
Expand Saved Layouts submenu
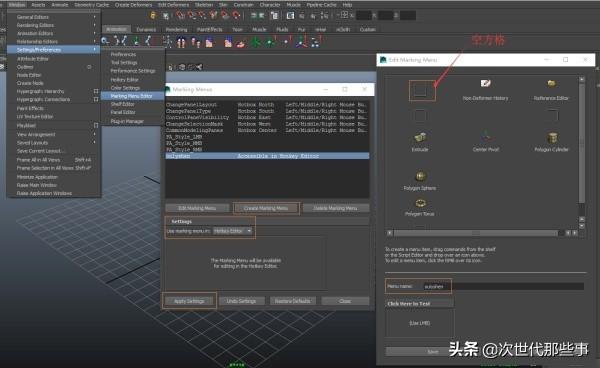(95, 143)
